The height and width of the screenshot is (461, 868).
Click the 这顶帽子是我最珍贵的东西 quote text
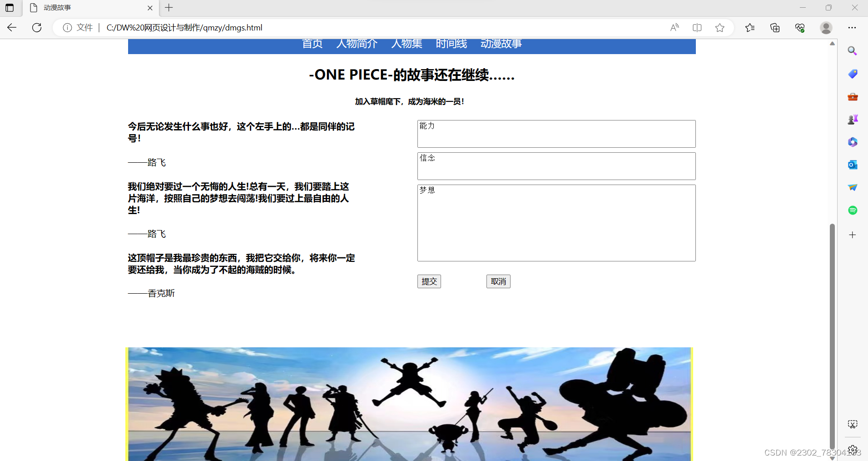[241, 264]
